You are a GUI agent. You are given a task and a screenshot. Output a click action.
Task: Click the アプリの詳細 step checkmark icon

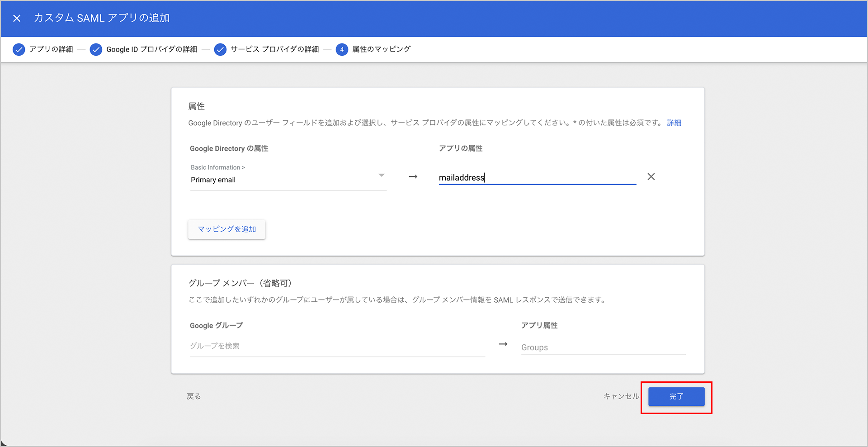[19, 49]
